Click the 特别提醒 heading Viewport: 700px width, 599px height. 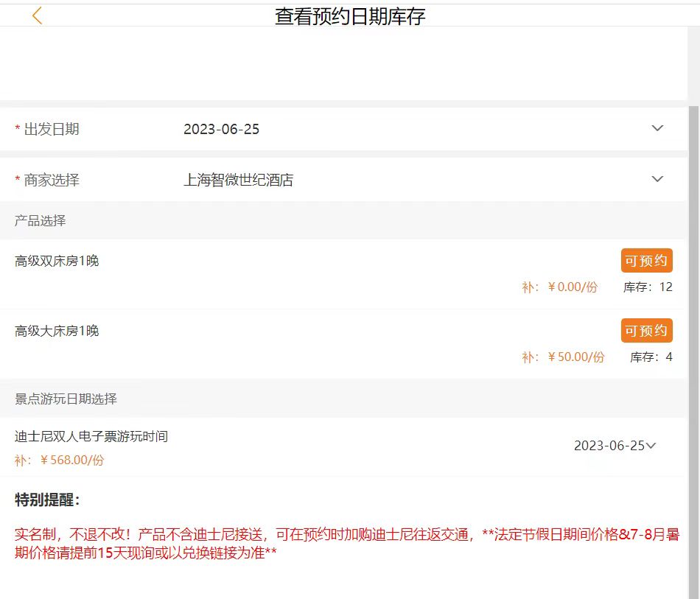[x=47, y=500]
